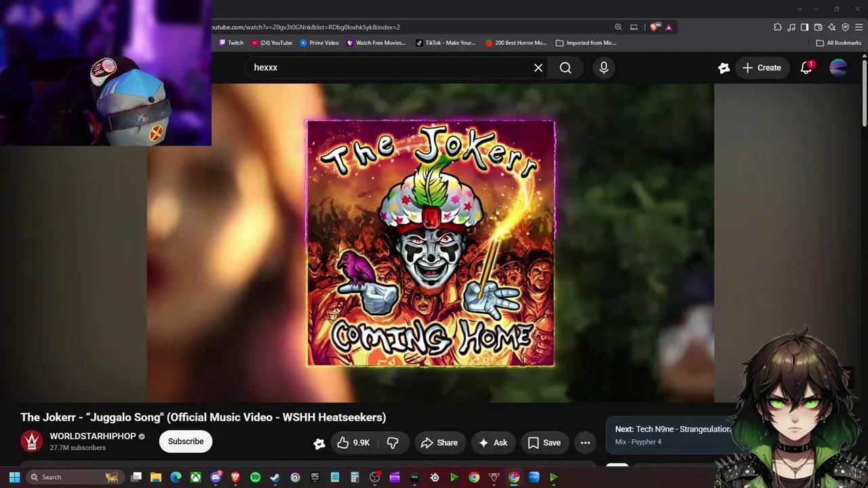Click the zoom magnifier icon in address bar

point(618,27)
